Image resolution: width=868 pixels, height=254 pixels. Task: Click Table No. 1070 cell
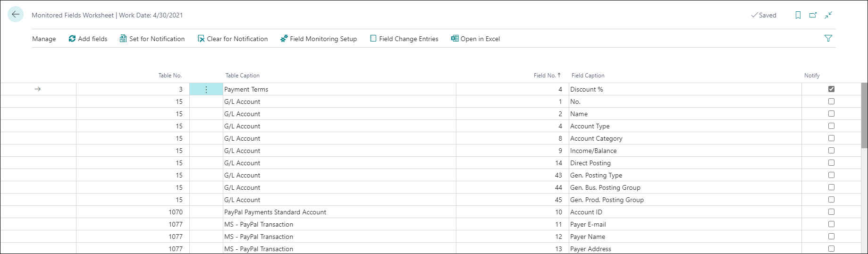tap(133, 212)
